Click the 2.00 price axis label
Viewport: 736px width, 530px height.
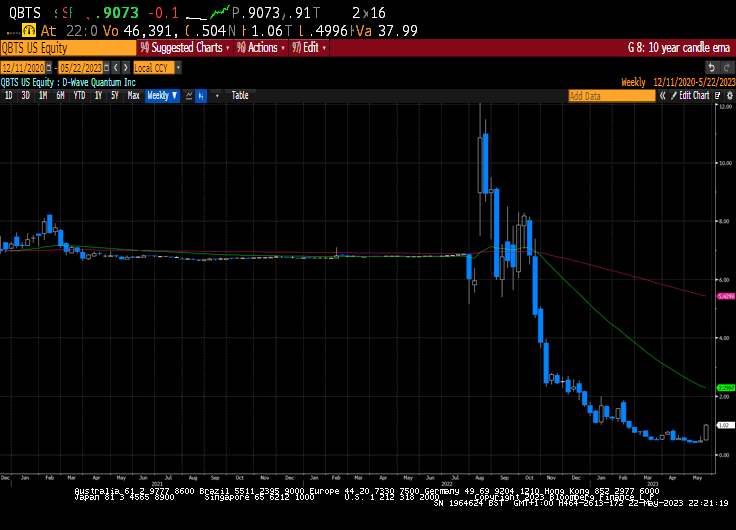pyautogui.click(x=724, y=397)
